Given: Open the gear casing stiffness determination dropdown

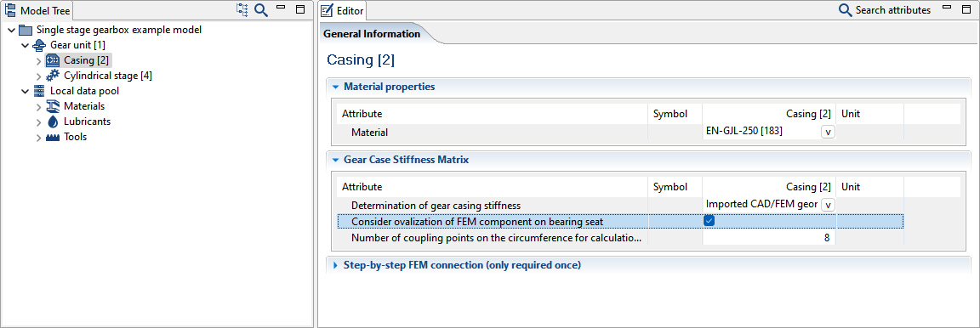Looking at the screenshot, I should (x=828, y=205).
